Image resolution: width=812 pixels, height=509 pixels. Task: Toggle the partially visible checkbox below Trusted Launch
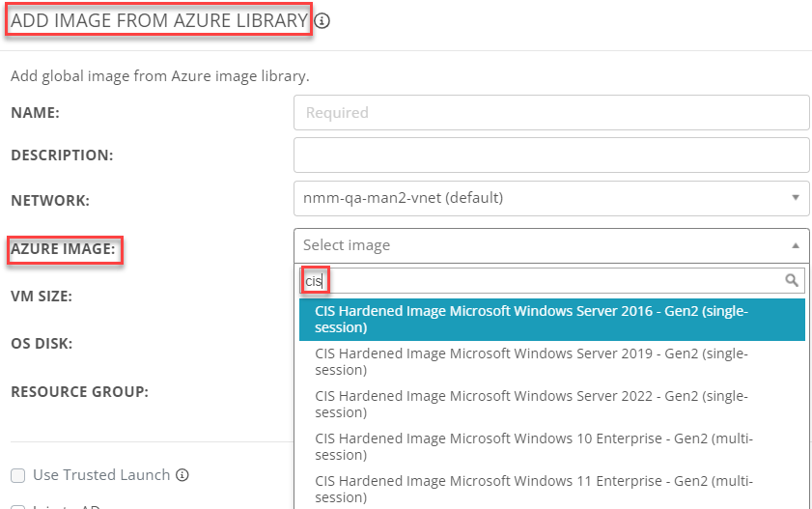[18, 506]
